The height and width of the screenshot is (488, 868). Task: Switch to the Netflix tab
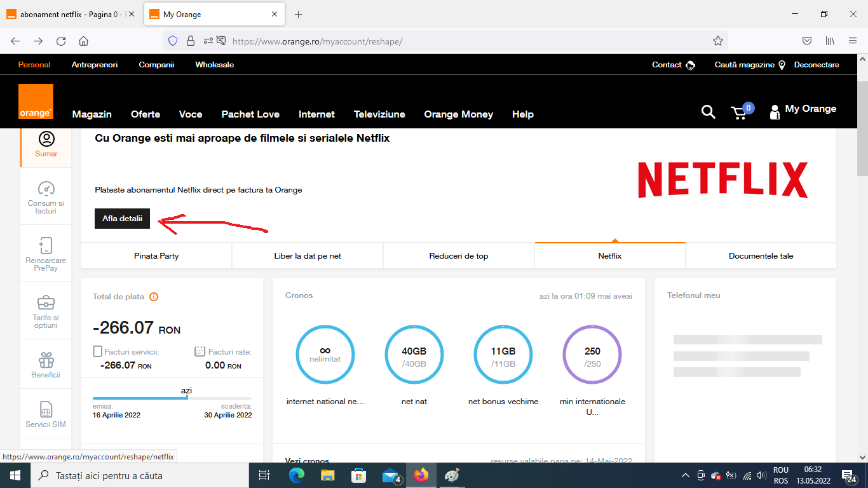pyautogui.click(x=609, y=255)
